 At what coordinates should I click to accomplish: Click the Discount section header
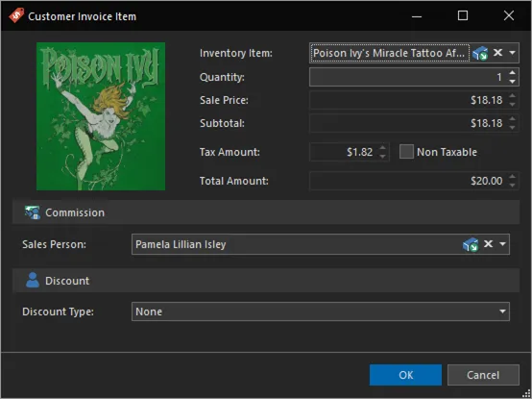[x=266, y=281]
